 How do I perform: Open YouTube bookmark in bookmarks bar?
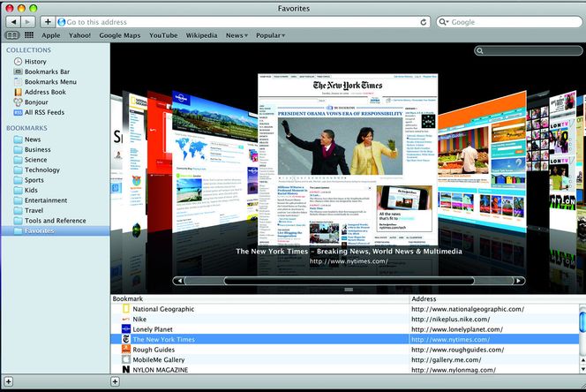pyautogui.click(x=163, y=35)
